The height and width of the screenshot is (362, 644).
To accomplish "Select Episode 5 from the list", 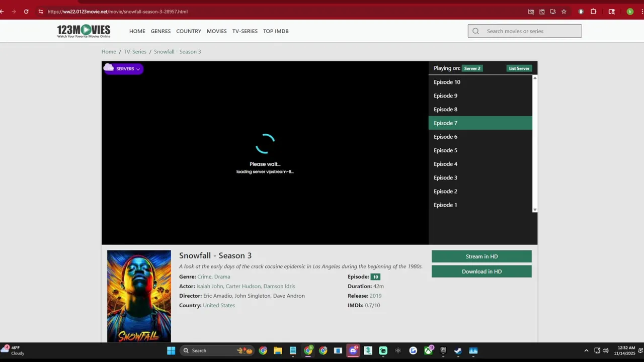I will pyautogui.click(x=480, y=150).
